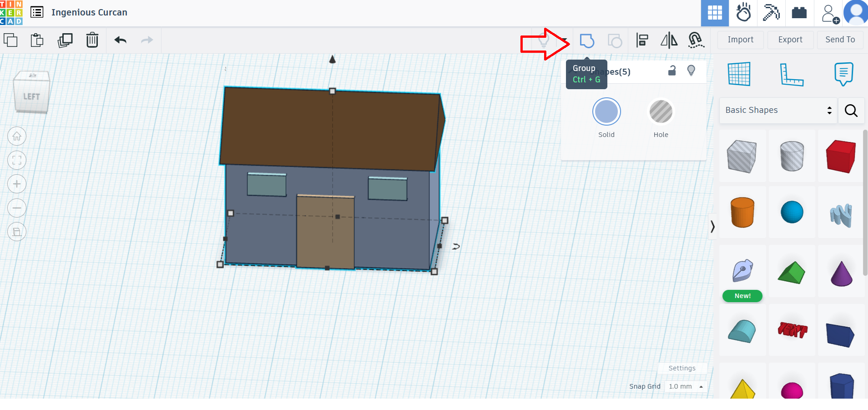Click the Duplicate and repeat icon
The image size is (868, 410).
click(65, 40)
